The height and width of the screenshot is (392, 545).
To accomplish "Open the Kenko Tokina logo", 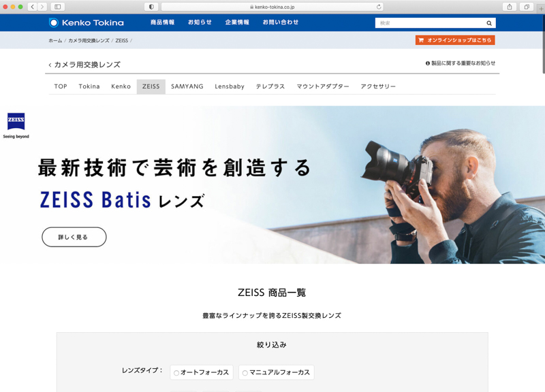I will point(87,22).
